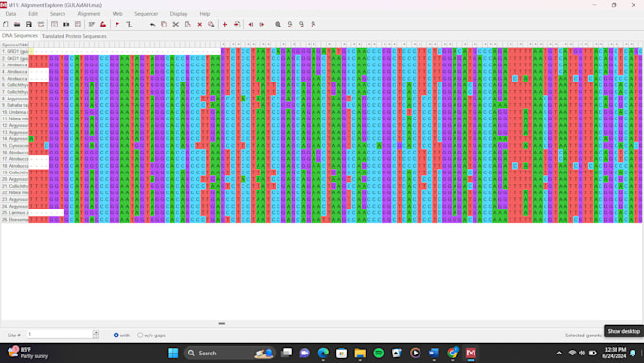The height and width of the screenshot is (363, 644).
Task: Select sequence row 25 Larimus
Action: tap(15, 213)
